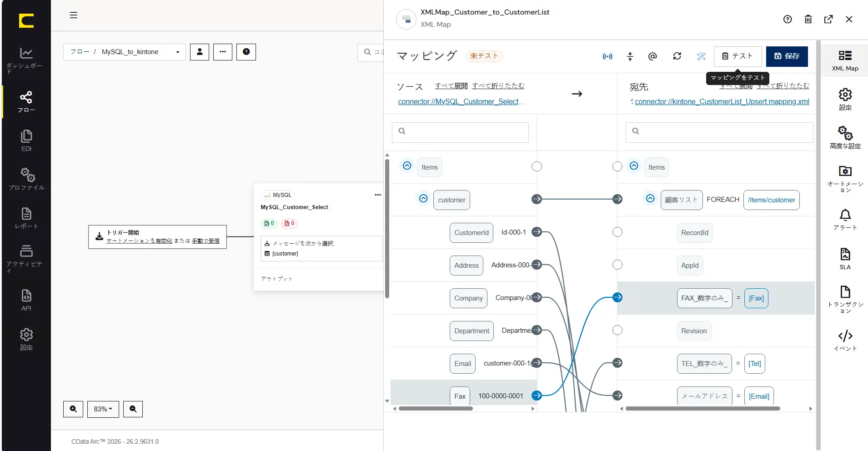Open the MySQL_Customer_Select source connector link
The width and height of the screenshot is (868, 451).
click(x=461, y=102)
